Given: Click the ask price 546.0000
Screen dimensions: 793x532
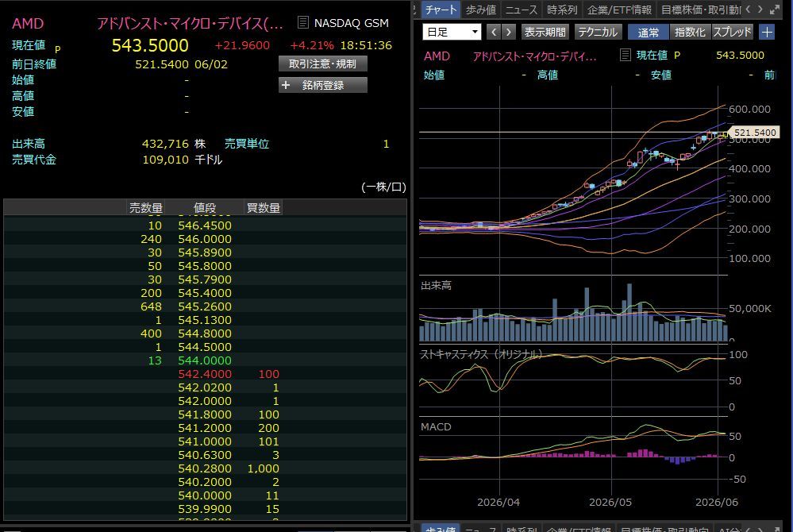Looking at the screenshot, I should [204, 239].
